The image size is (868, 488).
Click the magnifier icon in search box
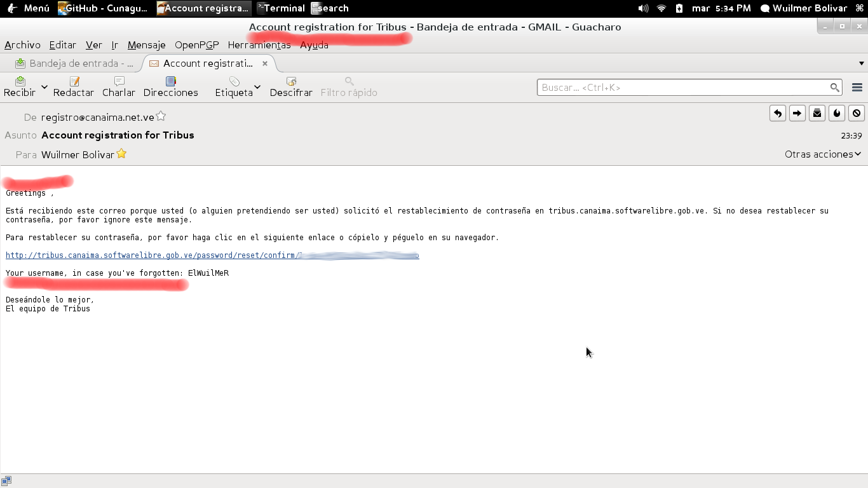pyautogui.click(x=835, y=88)
